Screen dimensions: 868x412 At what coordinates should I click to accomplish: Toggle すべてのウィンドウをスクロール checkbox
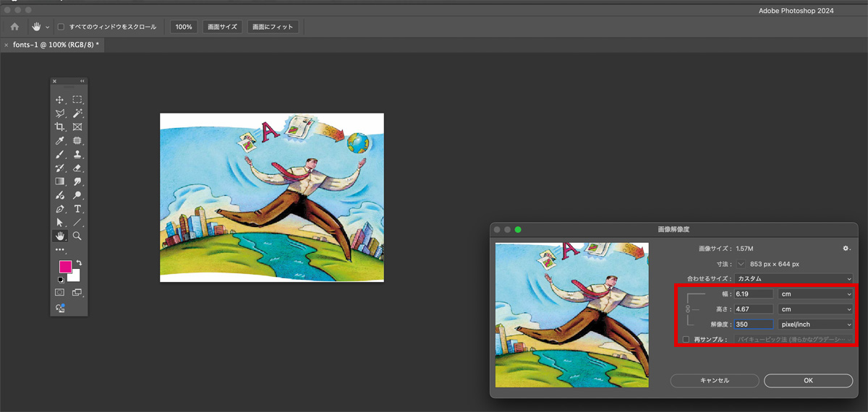[x=61, y=27]
